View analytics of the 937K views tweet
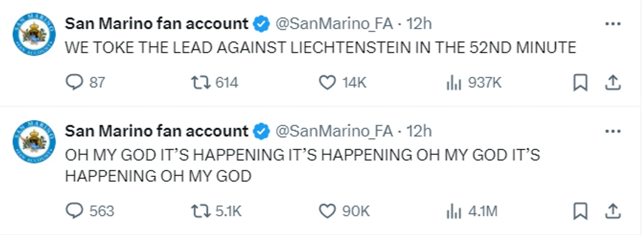Viewport: 644px width, 235px height. click(454, 83)
